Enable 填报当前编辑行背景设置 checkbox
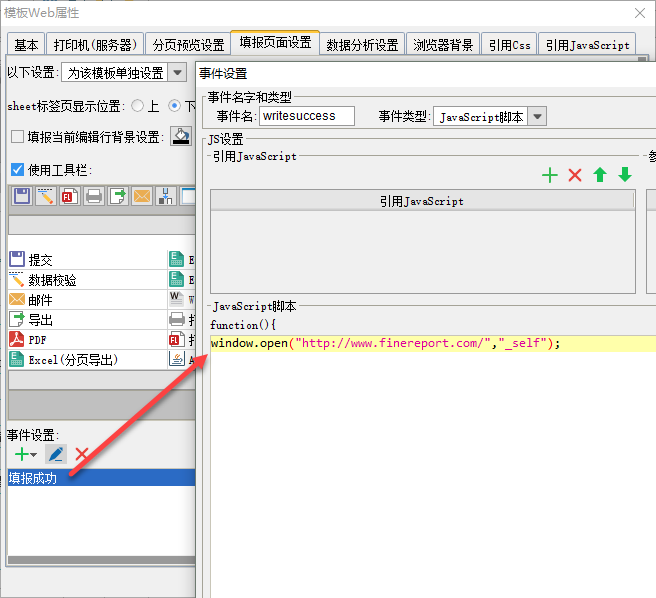This screenshot has width=656, height=598. pos(17,136)
